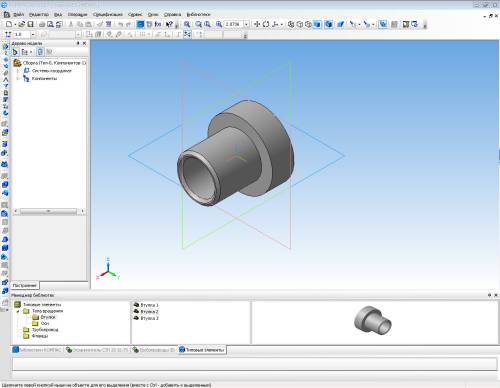Image resolution: width=500 pixels, height=388 pixels.
Task: Click the view Orientation axes icon
Action: (275, 24)
